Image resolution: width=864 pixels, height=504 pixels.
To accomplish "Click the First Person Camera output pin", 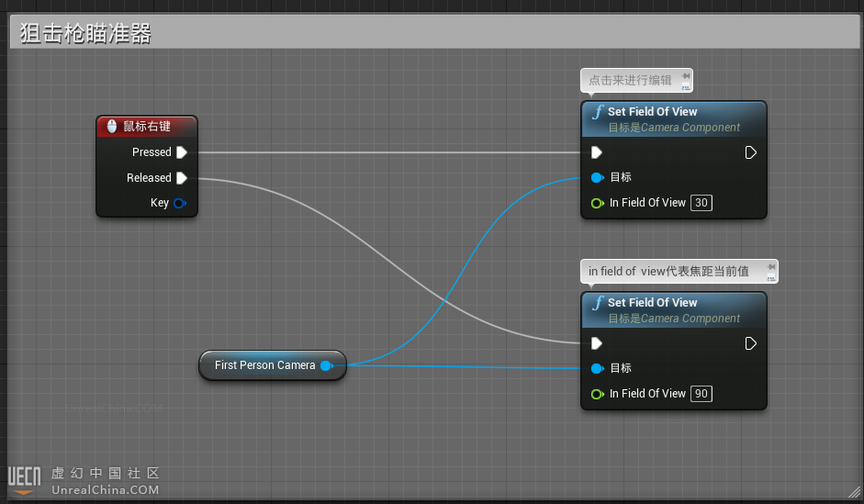I will pyautogui.click(x=326, y=365).
